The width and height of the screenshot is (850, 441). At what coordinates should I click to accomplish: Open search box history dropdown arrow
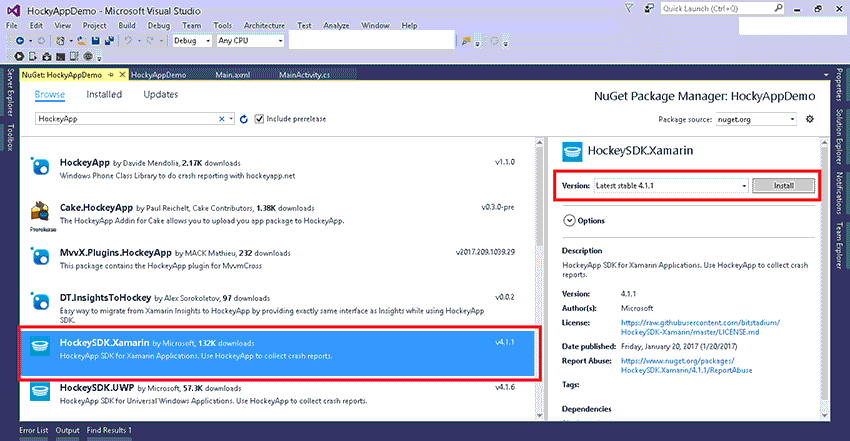pos(231,119)
